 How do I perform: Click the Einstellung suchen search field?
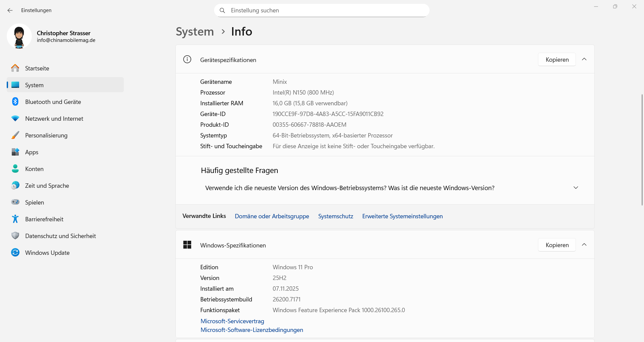click(322, 10)
